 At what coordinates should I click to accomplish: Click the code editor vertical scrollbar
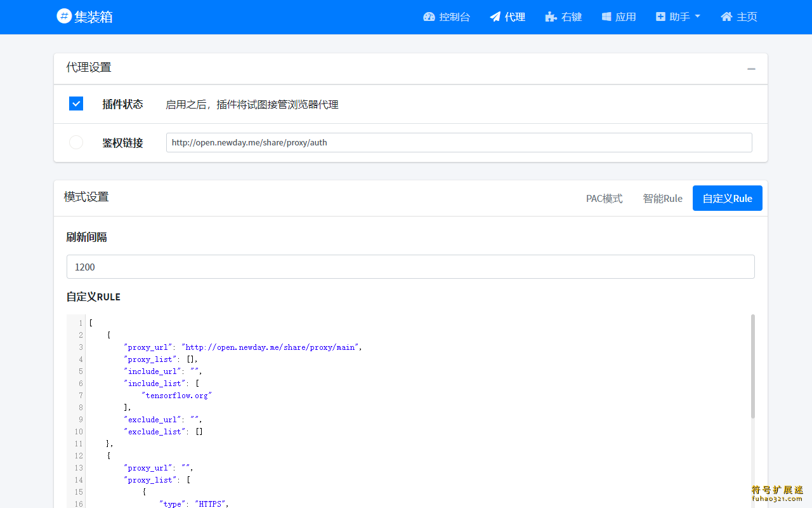[753, 366]
